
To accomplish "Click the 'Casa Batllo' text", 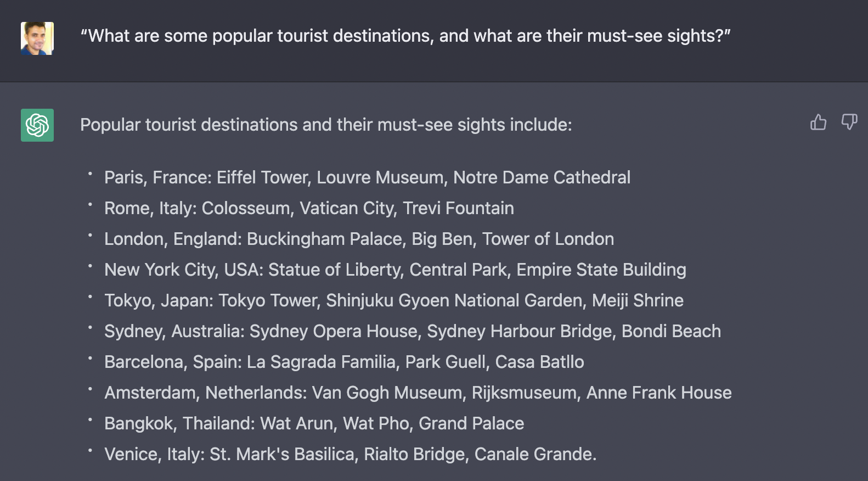I will [x=539, y=362].
